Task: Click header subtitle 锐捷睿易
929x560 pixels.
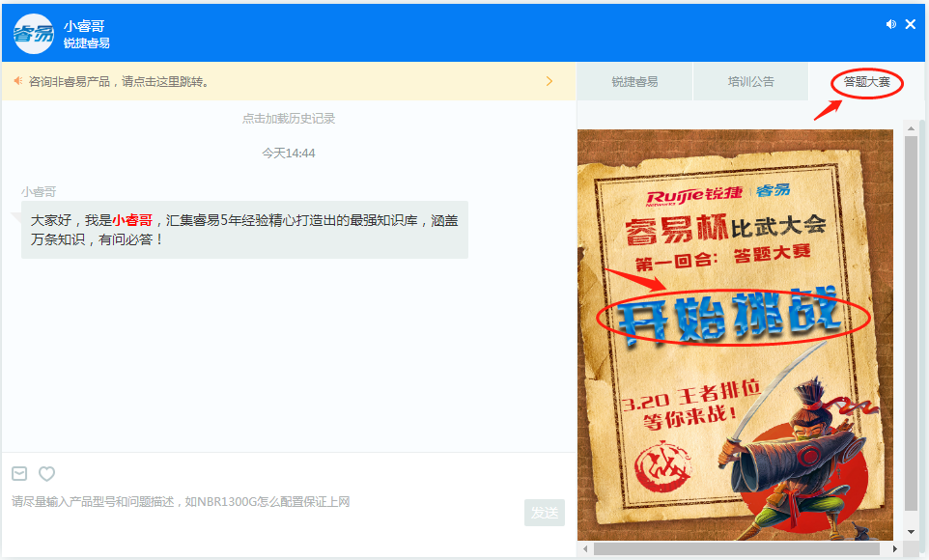Action: pyautogui.click(x=87, y=43)
